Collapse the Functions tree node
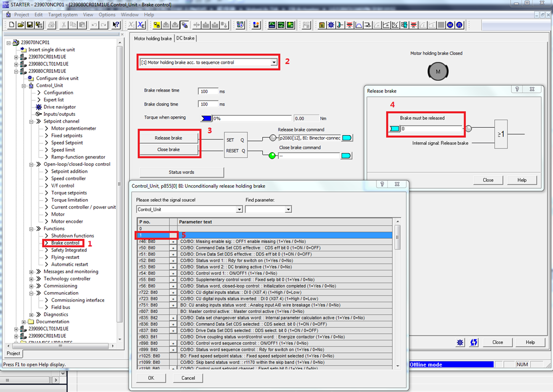Screen dimensions: 553x392 pyautogui.click(x=31, y=229)
